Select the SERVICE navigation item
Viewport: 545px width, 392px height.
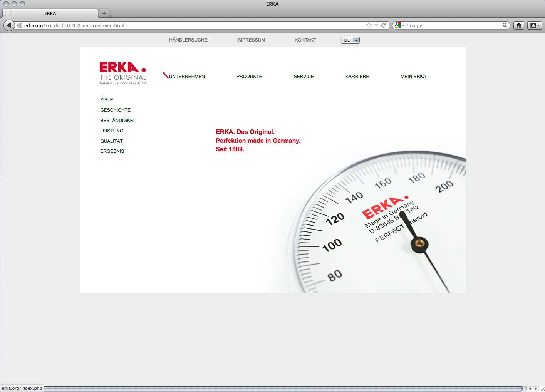304,77
